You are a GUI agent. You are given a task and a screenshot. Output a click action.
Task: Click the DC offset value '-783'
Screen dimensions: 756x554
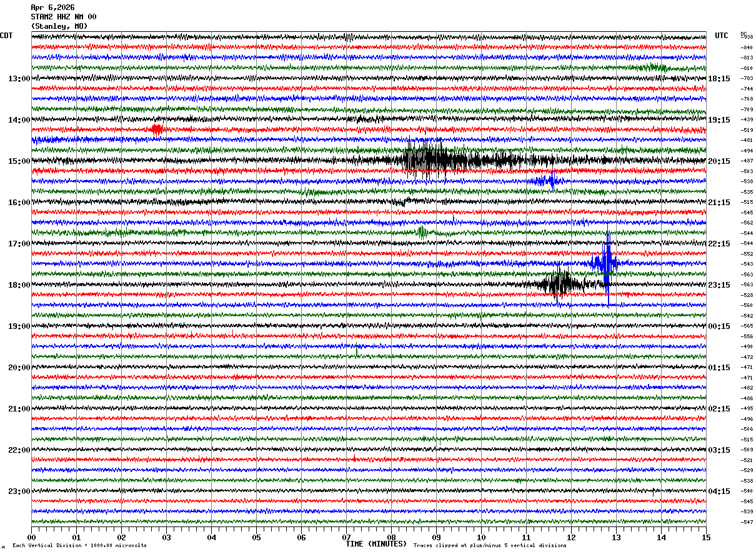(x=747, y=79)
